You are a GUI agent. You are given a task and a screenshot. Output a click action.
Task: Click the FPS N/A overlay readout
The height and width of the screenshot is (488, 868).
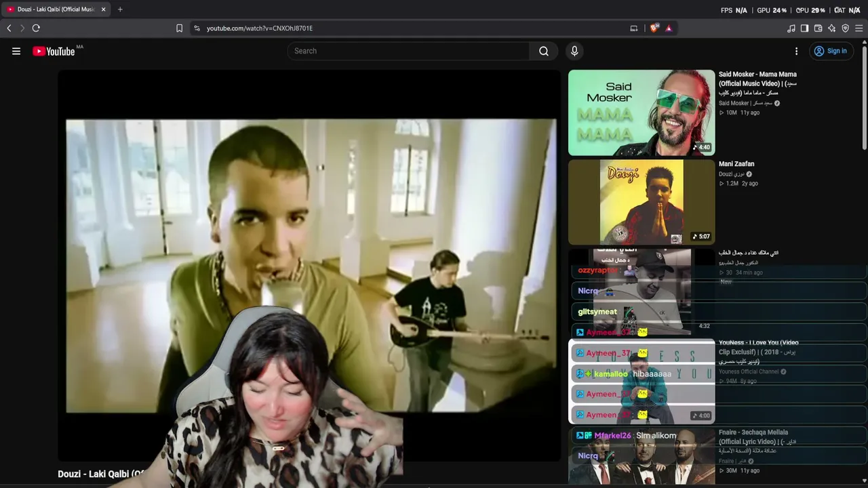(734, 10)
